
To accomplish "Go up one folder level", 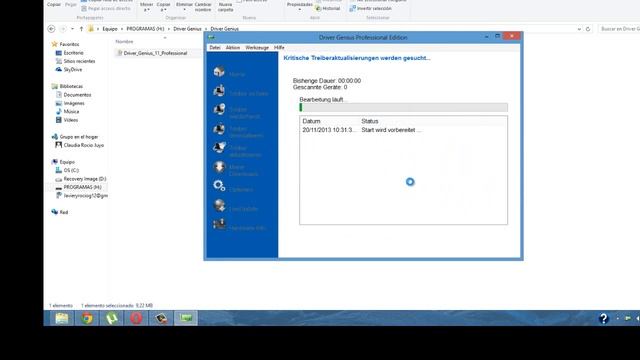I will pos(81,29).
